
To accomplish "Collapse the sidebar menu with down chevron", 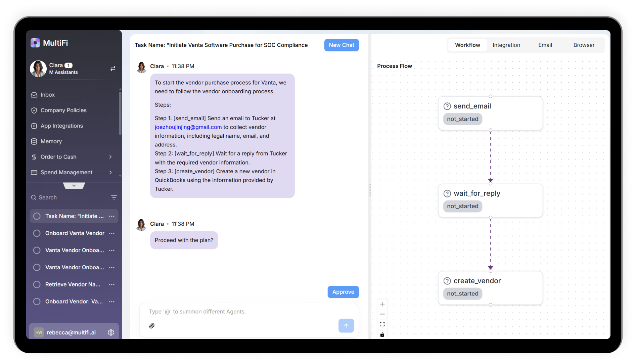I will (74, 185).
